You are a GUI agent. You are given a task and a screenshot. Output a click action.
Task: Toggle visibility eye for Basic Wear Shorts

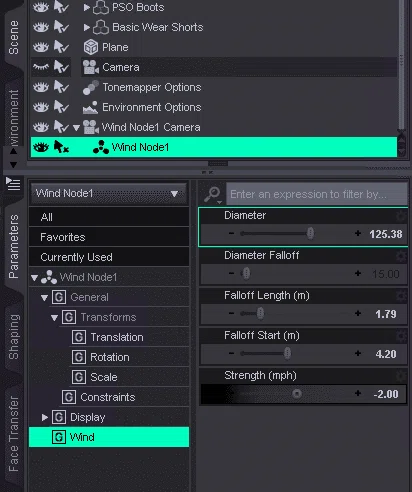tap(41, 27)
